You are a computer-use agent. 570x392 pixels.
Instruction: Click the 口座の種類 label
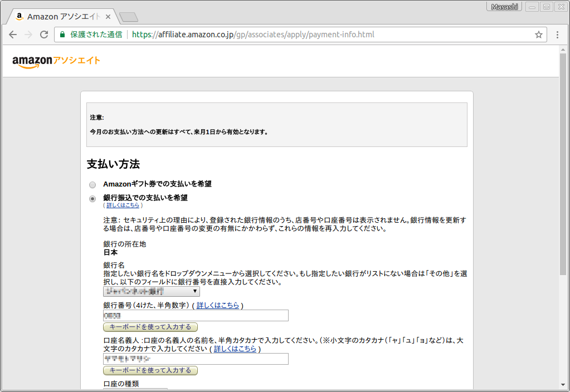[121, 384]
